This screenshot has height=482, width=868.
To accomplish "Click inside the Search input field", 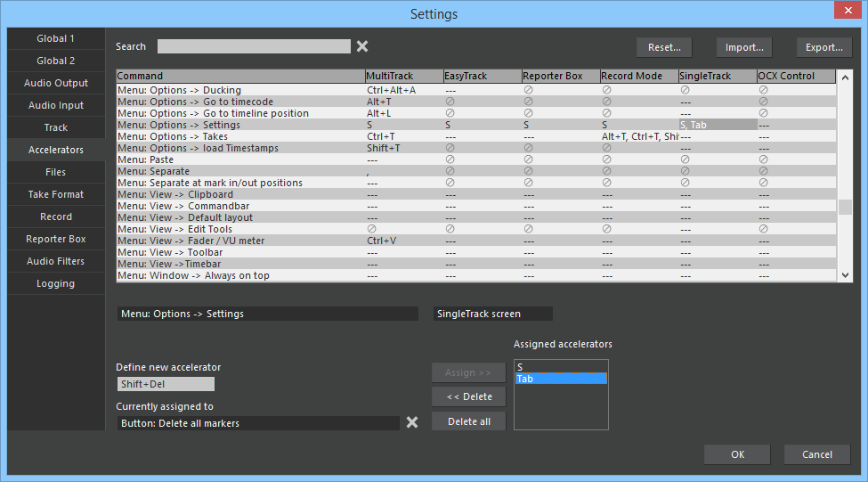I will click(254, 46).
